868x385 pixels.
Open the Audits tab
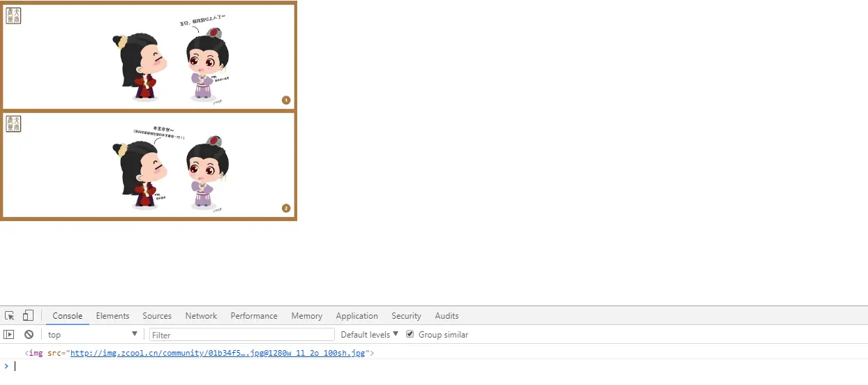pyautogui.click(x=447, y=316)
